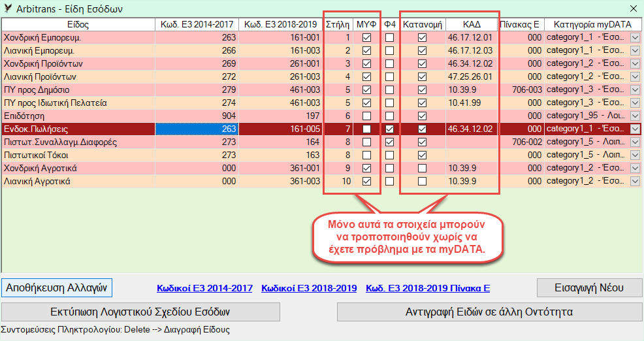Click the ΚΑΔ column header
644x341 pixels.
click(x=472, y=24)
